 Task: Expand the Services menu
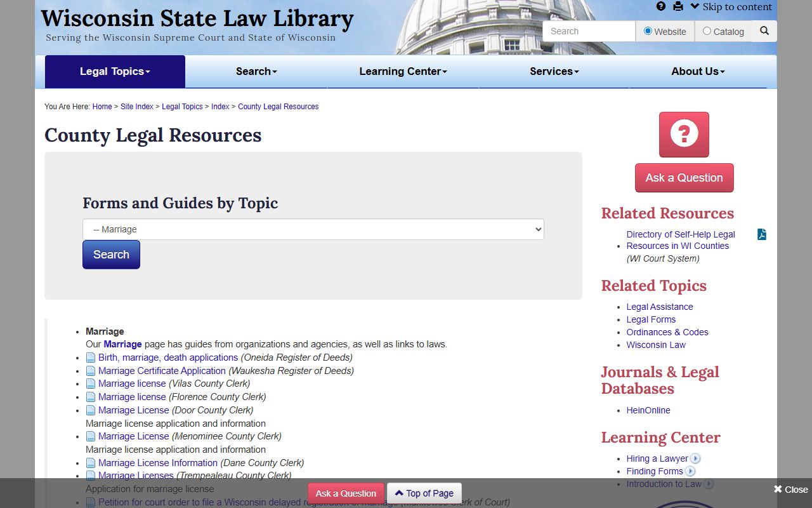554,72
